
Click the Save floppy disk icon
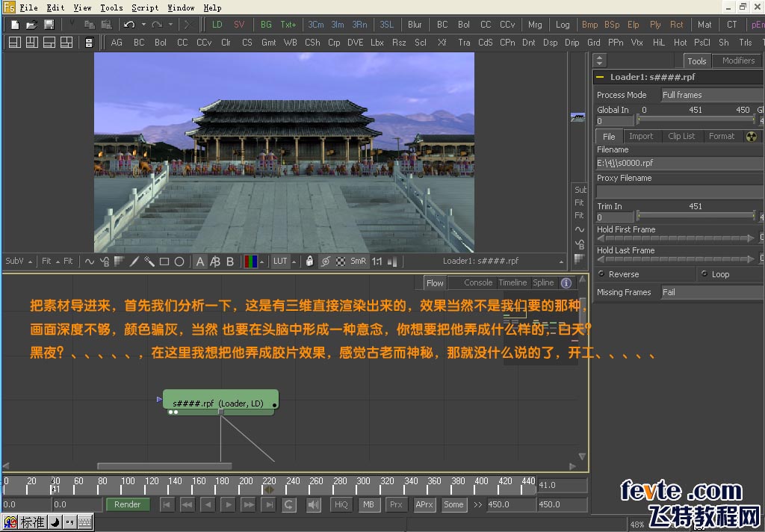[49, 25]
